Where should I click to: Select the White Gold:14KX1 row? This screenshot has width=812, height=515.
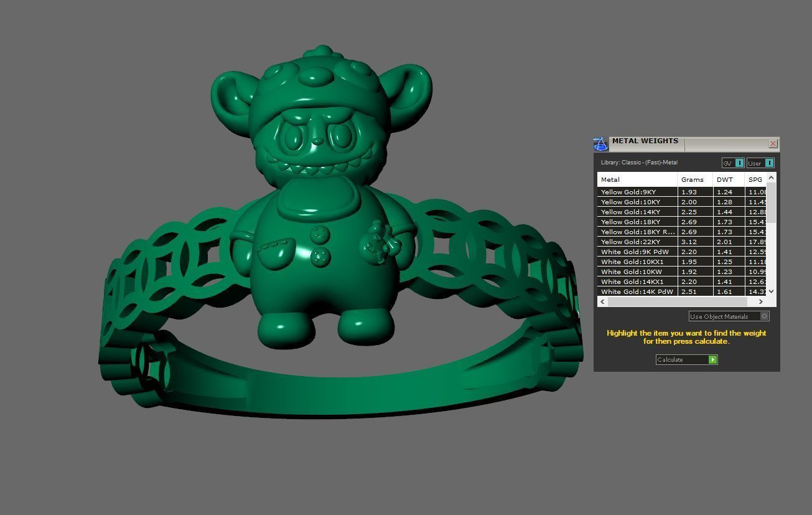point(682,281)
